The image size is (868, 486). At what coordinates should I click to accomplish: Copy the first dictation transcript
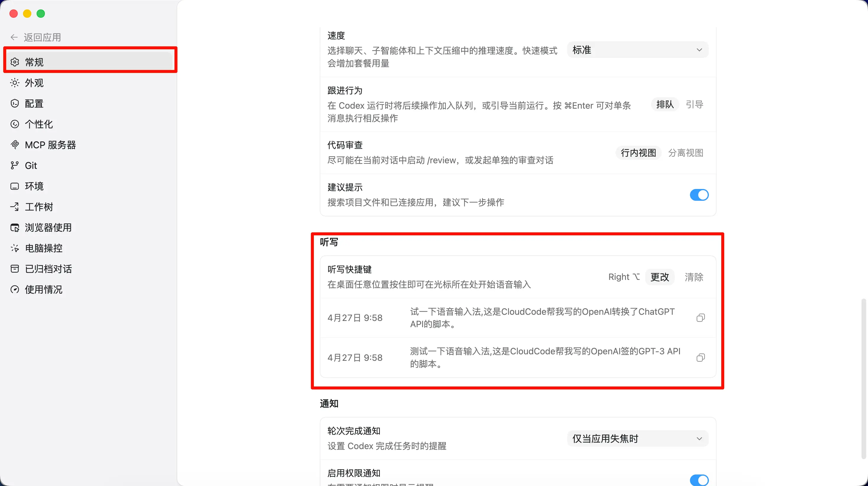coord(700,318)
